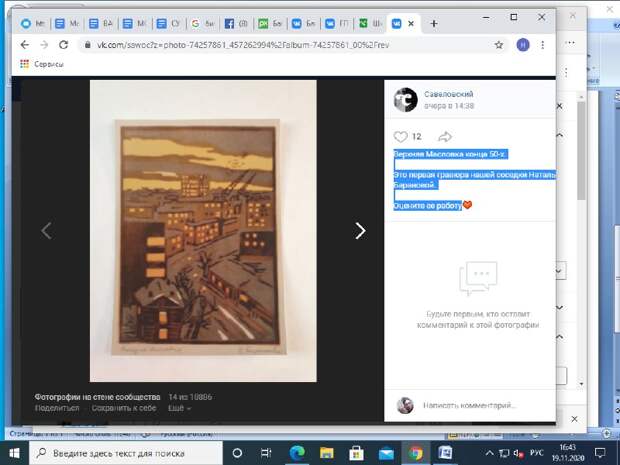Image resolution: width=620 pixels, height=465 pixels.
Task: Bookmark this page with the star icon
Action: point(499,45)
